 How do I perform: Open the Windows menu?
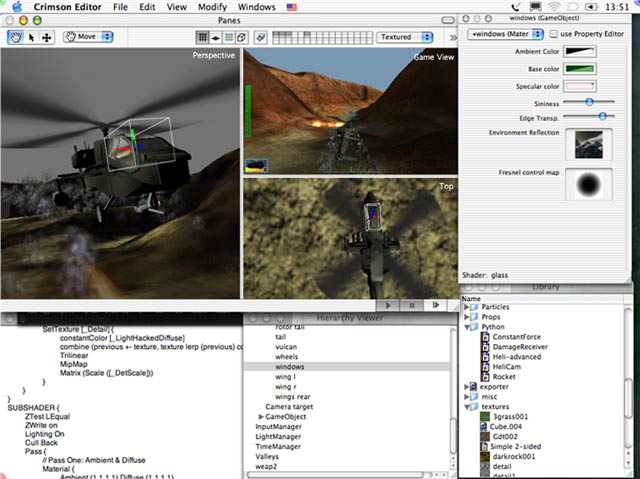pyautogui.click(x=257, y=7)
